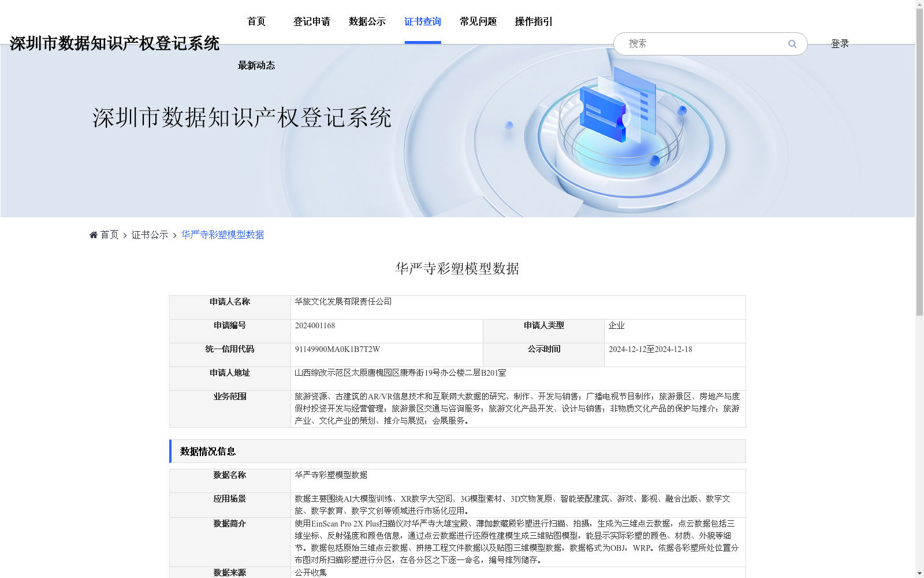Click the home icon in breadcrumb
Screen dimensions: 924x578
[94, 235]
